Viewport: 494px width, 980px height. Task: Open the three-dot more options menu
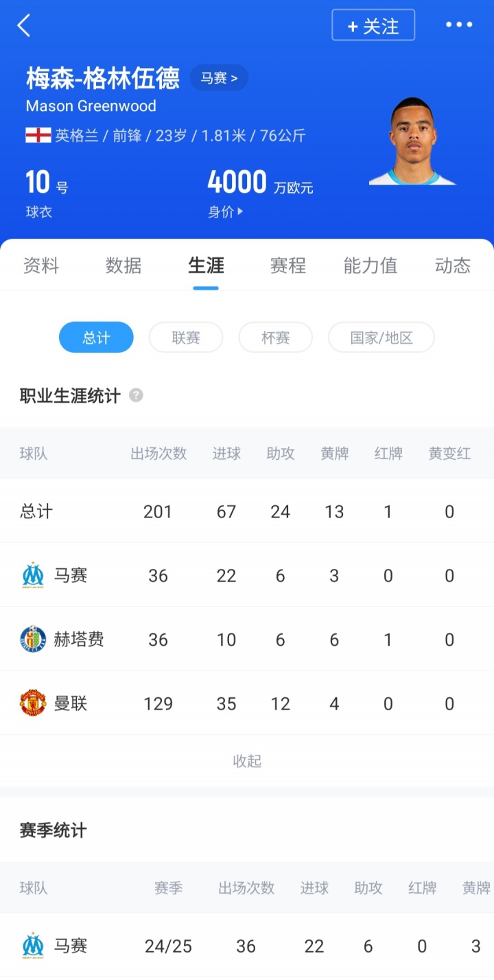(459, 25)
